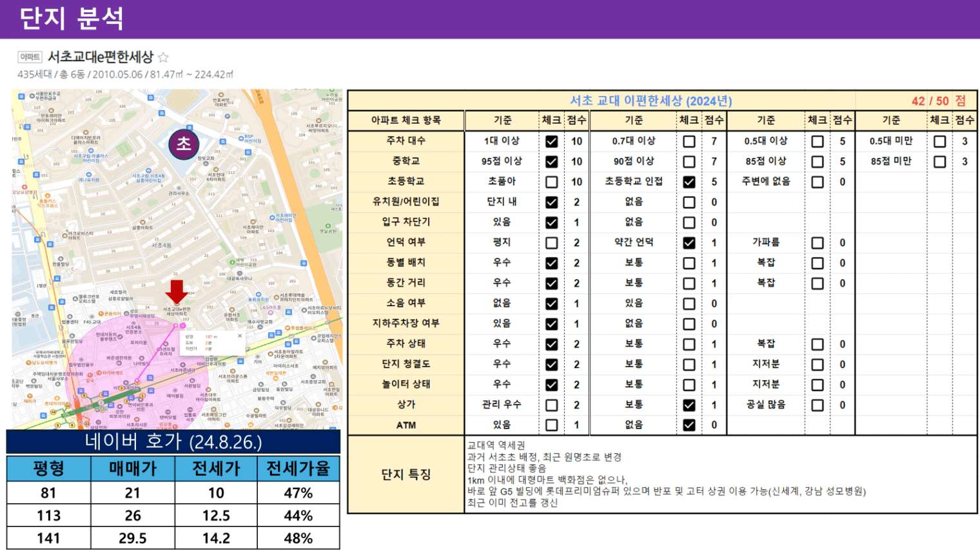Toggle 주차 대수 '1대 이상' checkbox
The width and height of the screenshot is (980, 551).
tap(551, 141)
